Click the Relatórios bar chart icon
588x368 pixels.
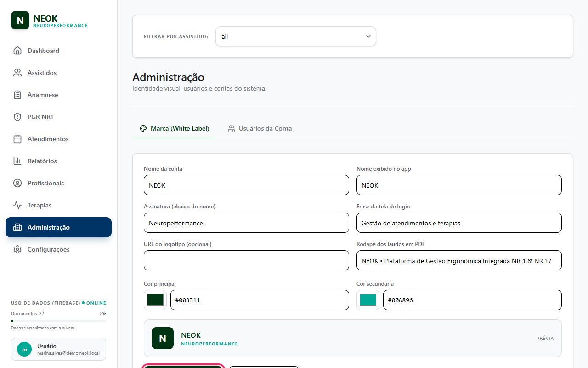(x=17, y=161)
